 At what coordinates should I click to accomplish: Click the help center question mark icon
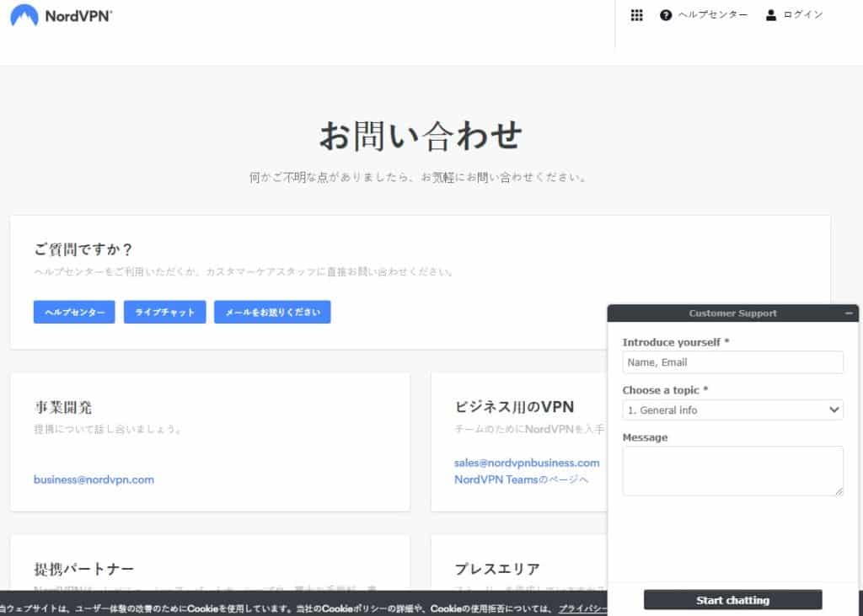coord(666,15)
